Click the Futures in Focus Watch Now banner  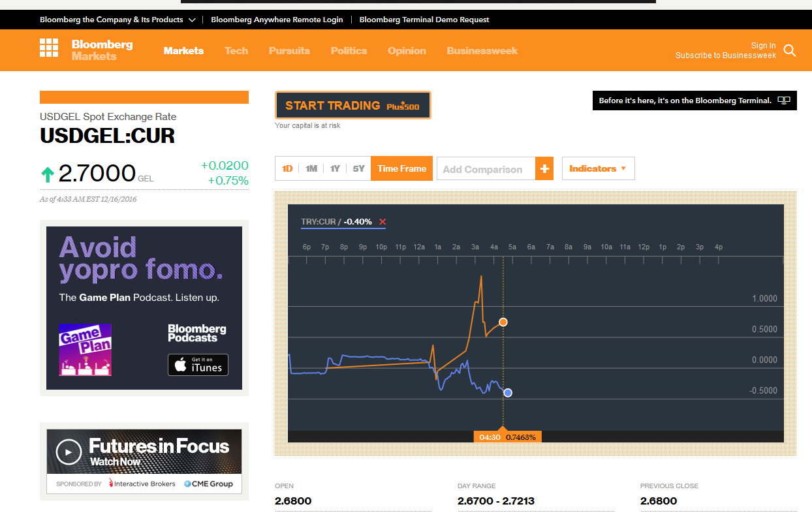coord(144,452)
